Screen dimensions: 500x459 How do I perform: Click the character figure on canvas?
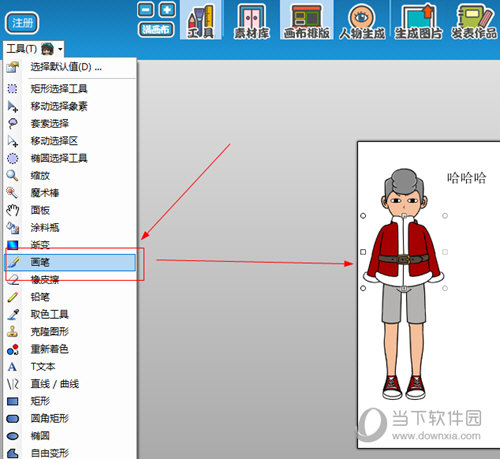pyautogui.click(x=404, y=284)
